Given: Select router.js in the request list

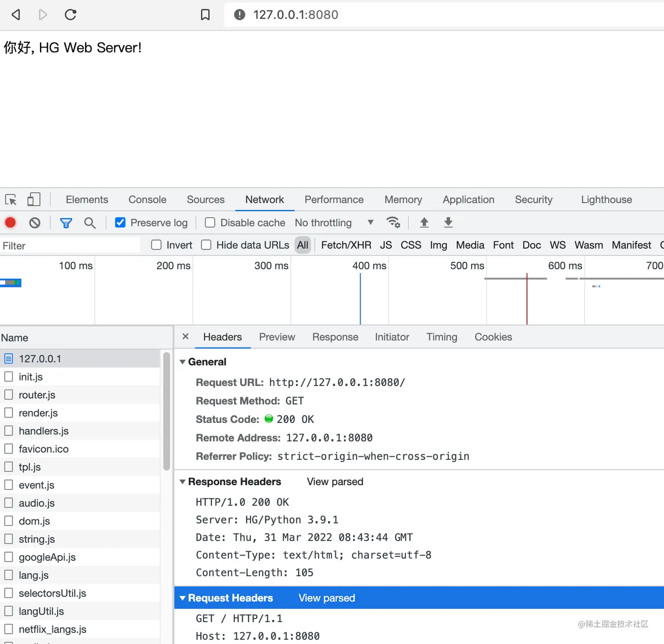Looking at the screenshot, I should pyautogui.click(x=80, y=395).
